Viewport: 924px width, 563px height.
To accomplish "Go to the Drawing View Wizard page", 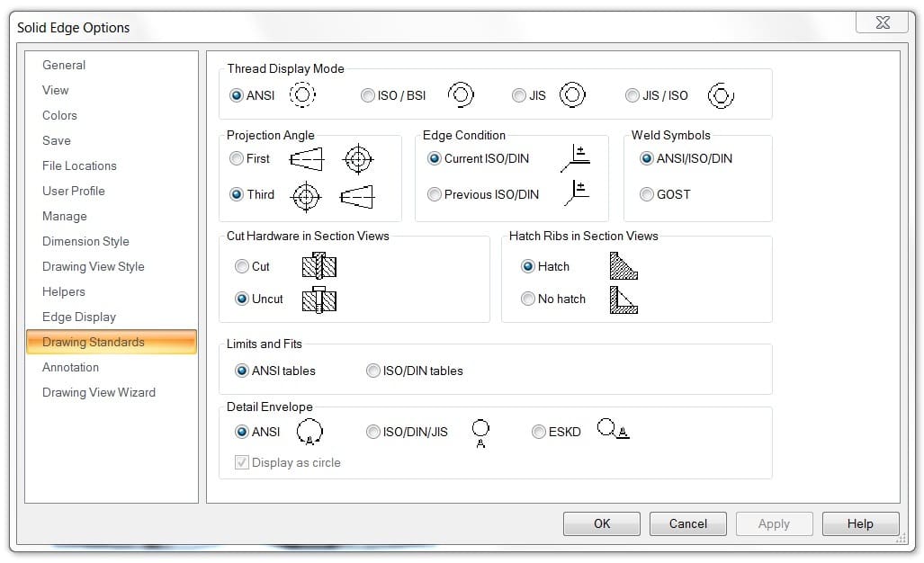I will [99, 392].
